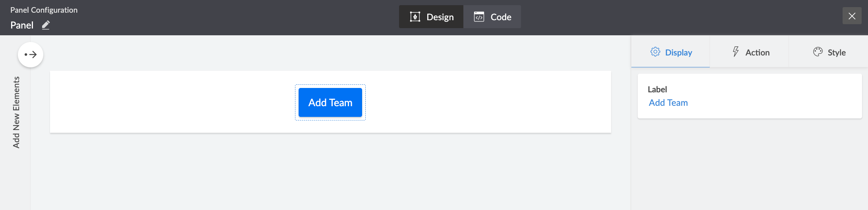Edit the Add Team label value
This screenshot has height=210, width=868.
coord(668,103)
